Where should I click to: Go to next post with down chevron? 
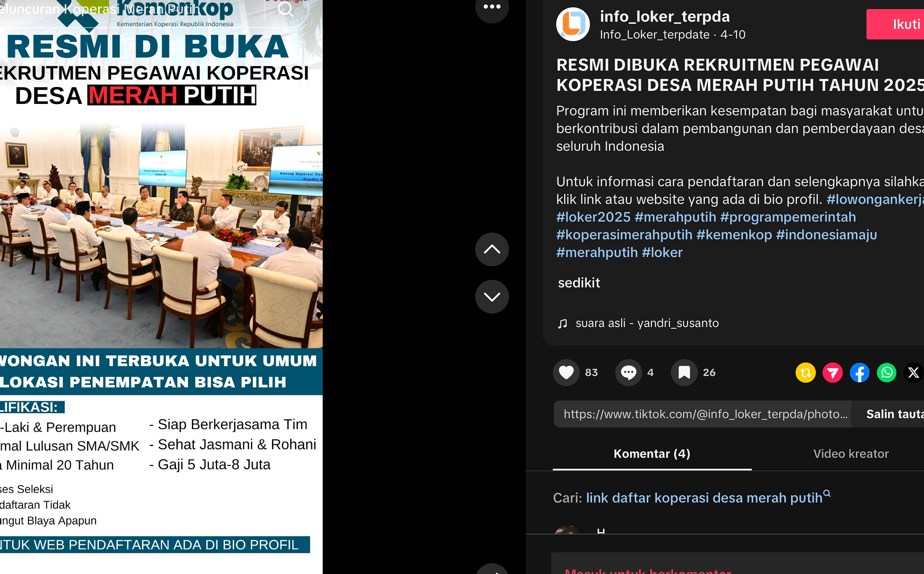pos(492,296)
